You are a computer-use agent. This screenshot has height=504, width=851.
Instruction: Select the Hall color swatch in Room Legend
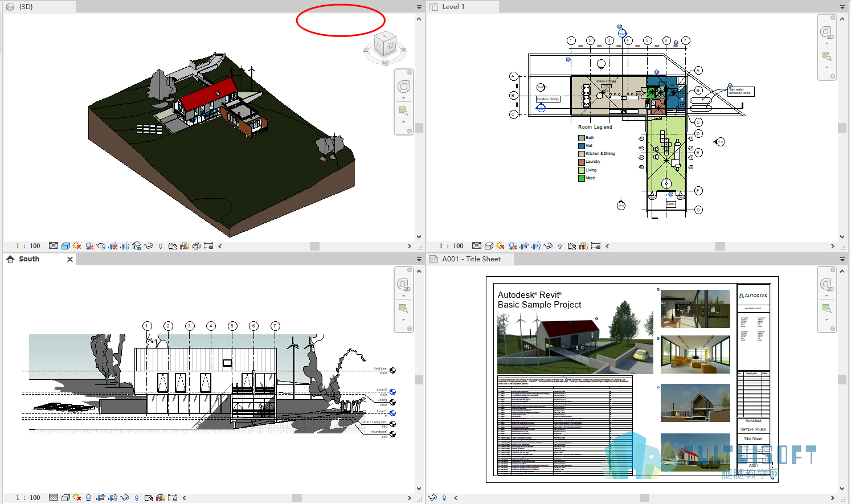[x=582, y=146]
